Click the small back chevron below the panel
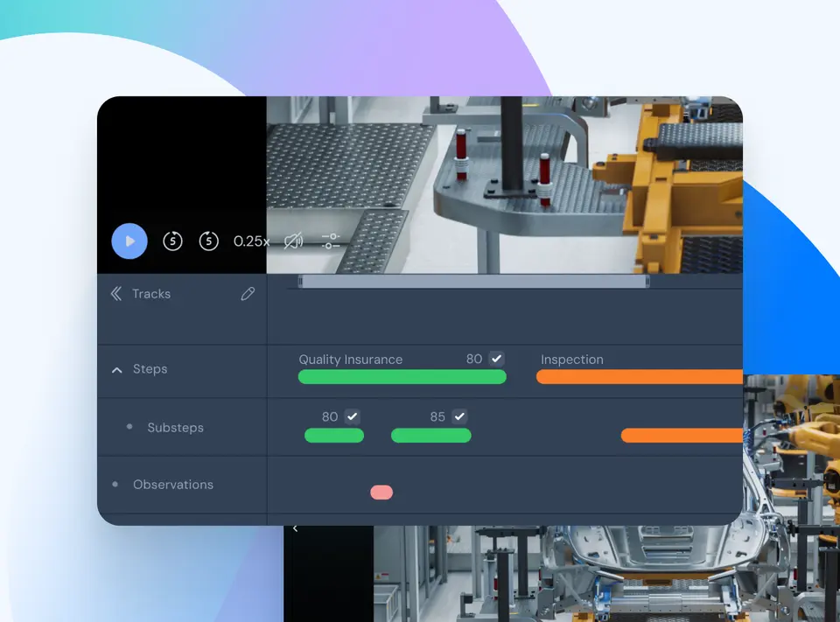This screenshot has height=622, width=840. 295,528
